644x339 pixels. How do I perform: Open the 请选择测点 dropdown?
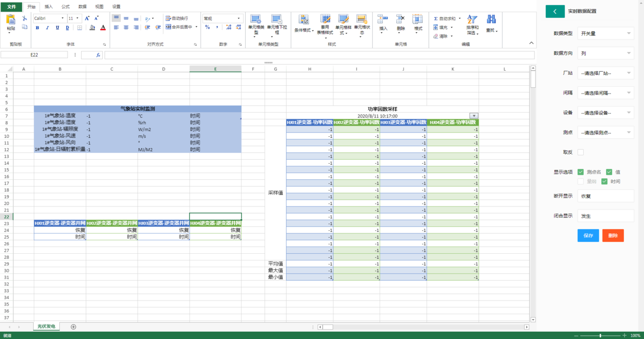[x=606, y=133]
